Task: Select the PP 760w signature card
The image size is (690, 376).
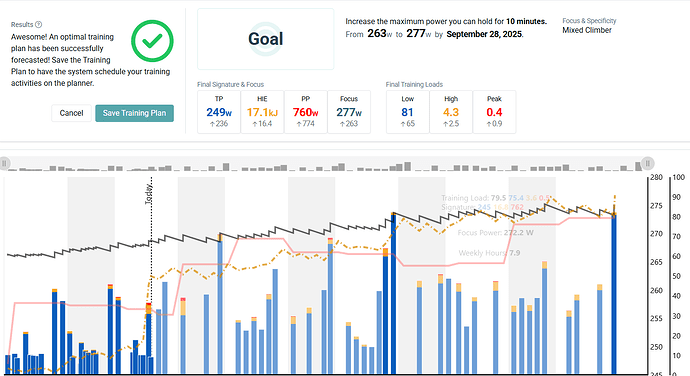Action: coord(305,112)
